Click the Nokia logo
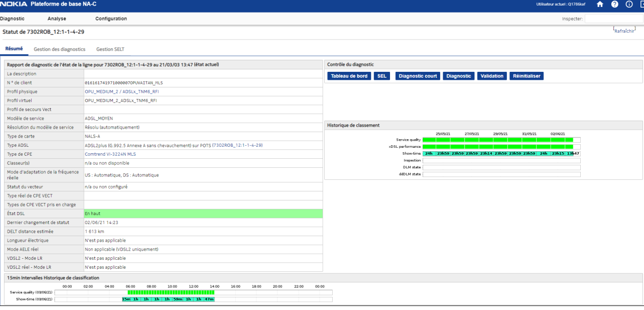Screen dimensions: 644x310 click(x=14, y=4)
